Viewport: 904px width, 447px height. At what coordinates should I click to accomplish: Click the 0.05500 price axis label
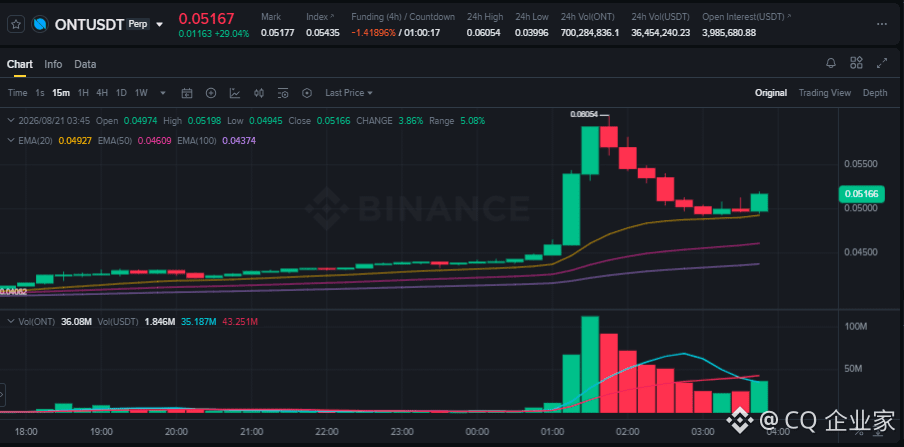point(861,164)
